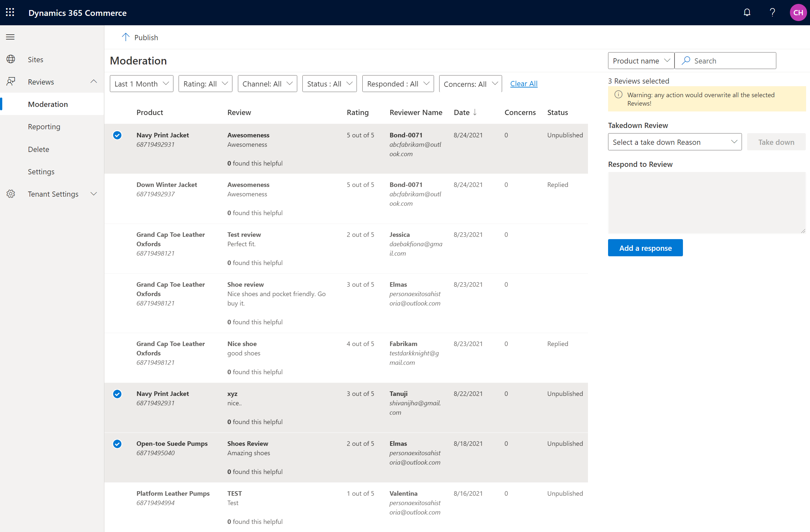Open the Moderation menu item
The width and height of the screenshot is (810, 532).
[x=48, y=103]
